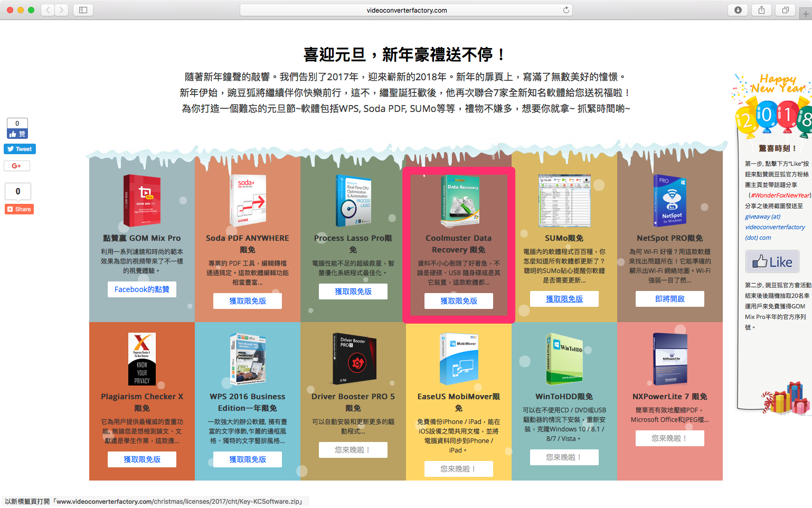Click the large Like button in right panel
812x508 pixels.
click(772, 261)
